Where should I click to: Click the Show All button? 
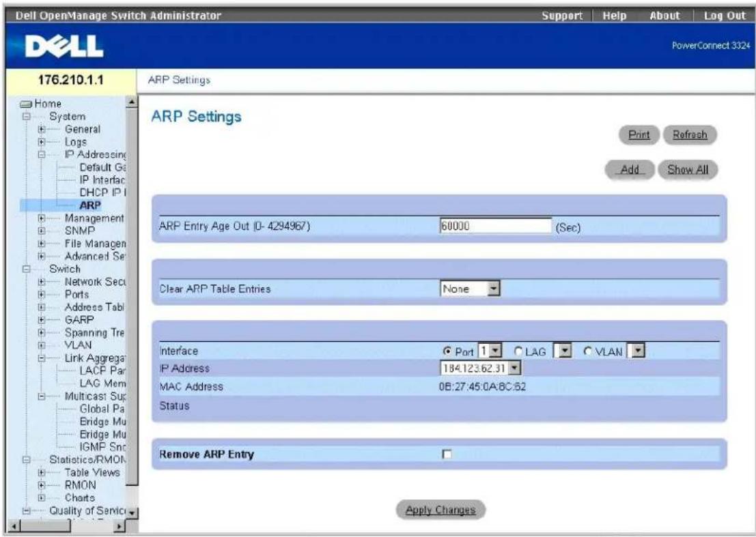[x=688, y=169]
